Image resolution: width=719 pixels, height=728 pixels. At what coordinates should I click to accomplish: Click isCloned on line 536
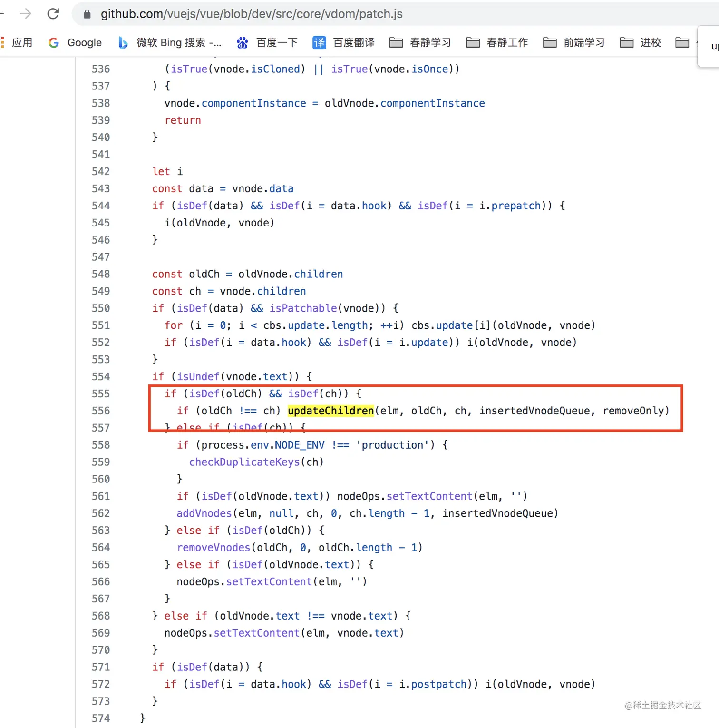(276, 69)
